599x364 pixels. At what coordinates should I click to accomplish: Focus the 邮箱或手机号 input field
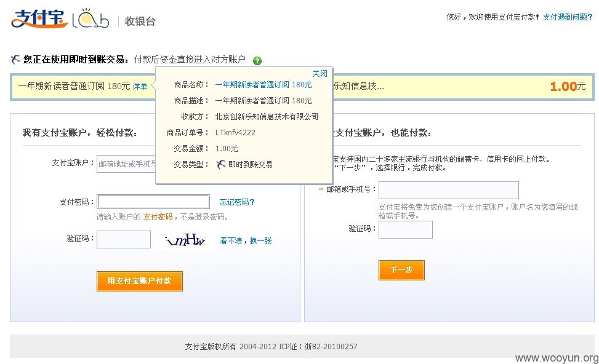click(449, 190)
